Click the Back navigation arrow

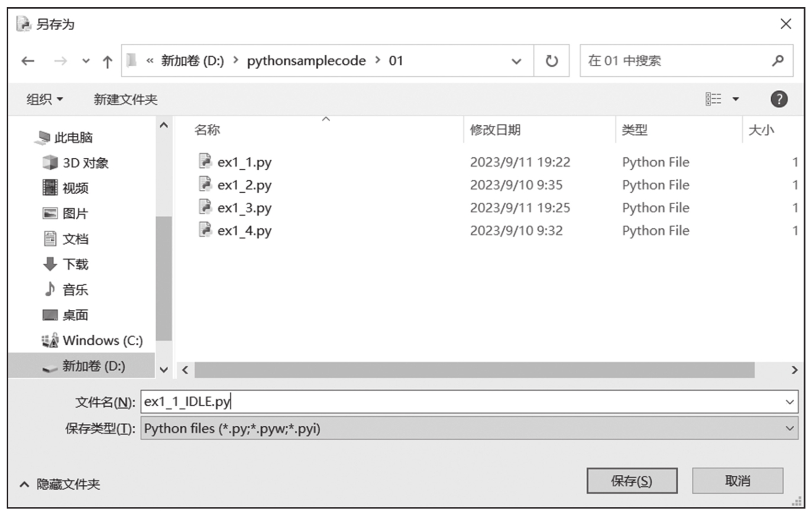click(28, 61)
